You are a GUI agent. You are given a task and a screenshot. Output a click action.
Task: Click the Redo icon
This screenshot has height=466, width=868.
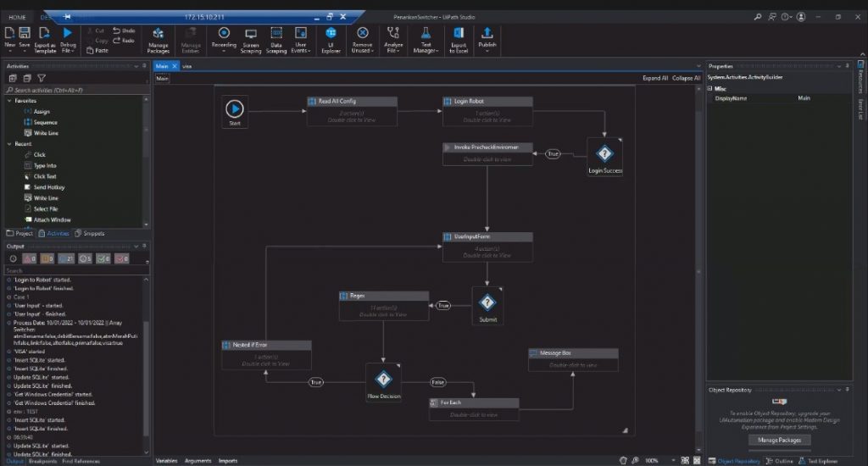[x=116, y=41]
